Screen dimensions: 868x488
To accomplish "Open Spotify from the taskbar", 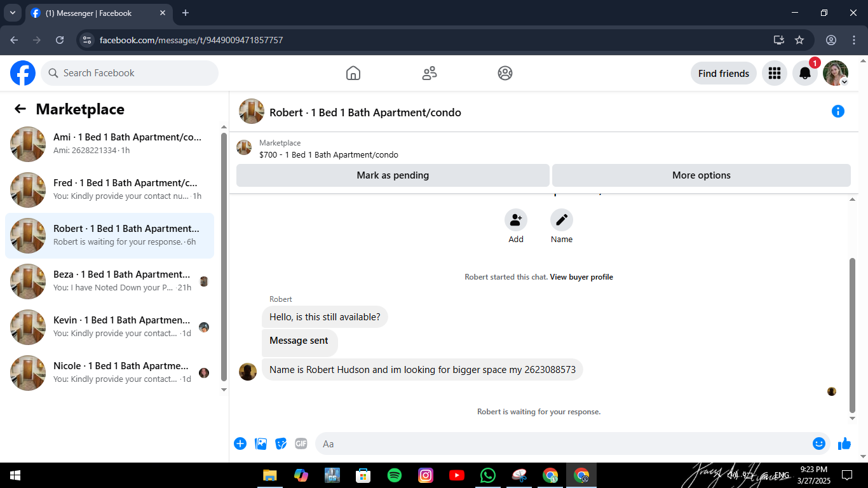I will pos(395,475).
